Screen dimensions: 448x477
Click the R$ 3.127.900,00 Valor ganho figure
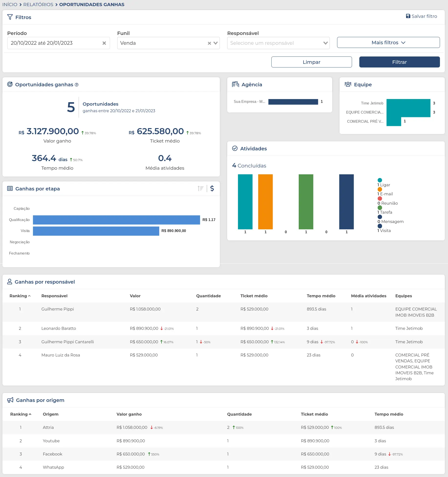[49, 131]
